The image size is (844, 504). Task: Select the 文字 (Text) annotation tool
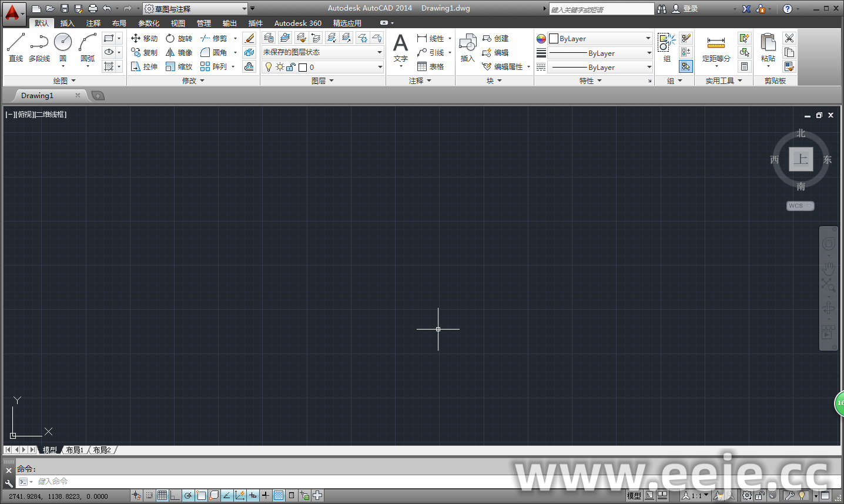pyautogui.click(x=400, y=47)
